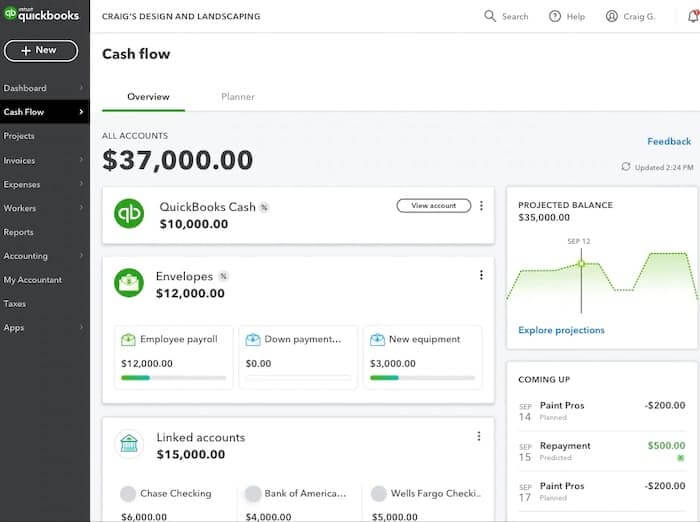Image resolution: width=700 pixels, height=522 pixels.
Task: Open QuickBooks Cash three-dot menu
Action: point(481,206)
